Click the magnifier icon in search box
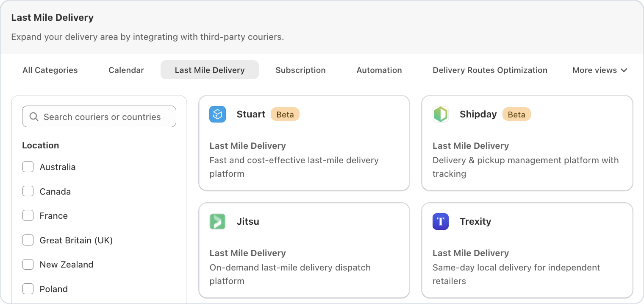The image size is (644, 304). point(34,117)
